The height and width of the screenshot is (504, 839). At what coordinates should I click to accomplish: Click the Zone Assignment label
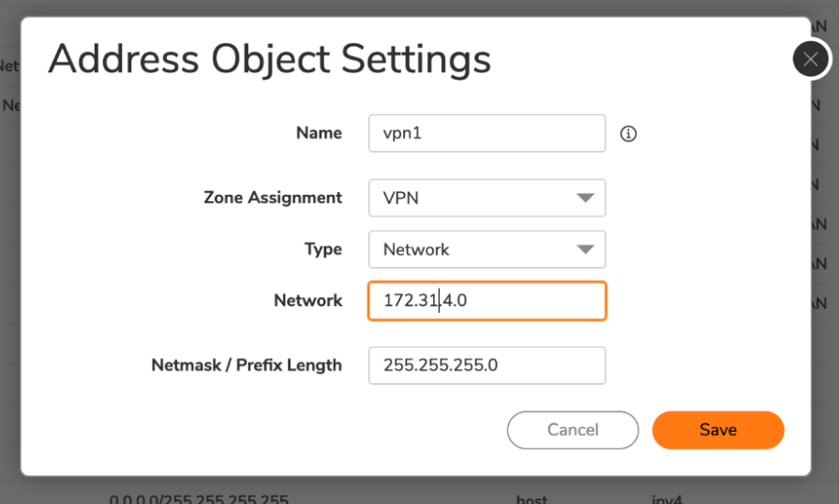coord(273,198)
